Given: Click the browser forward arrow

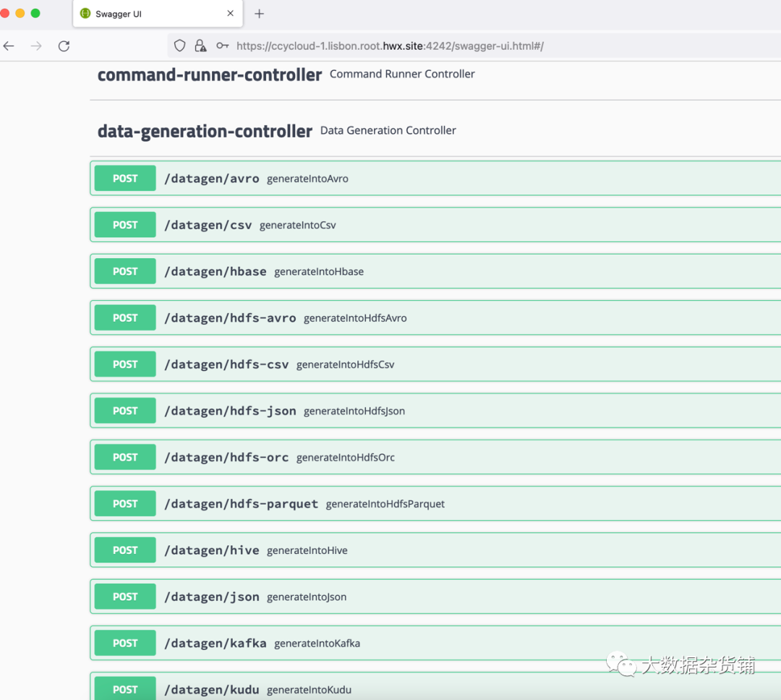Looking at the screenshot, I should pos(36,46).
